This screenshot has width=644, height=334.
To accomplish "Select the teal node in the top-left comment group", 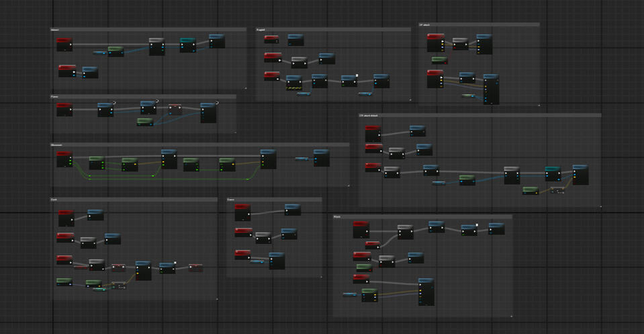I will tap(188, 45).
